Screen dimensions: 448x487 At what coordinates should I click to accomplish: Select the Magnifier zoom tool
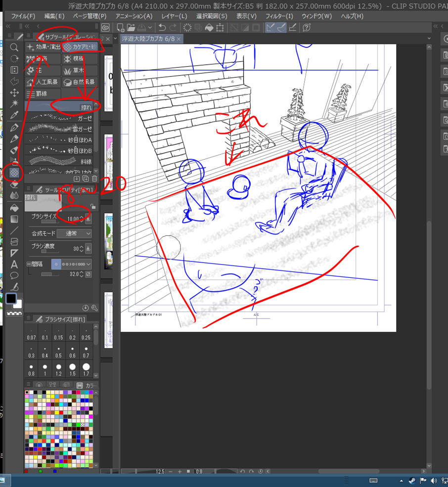click(x=14, y=47)
